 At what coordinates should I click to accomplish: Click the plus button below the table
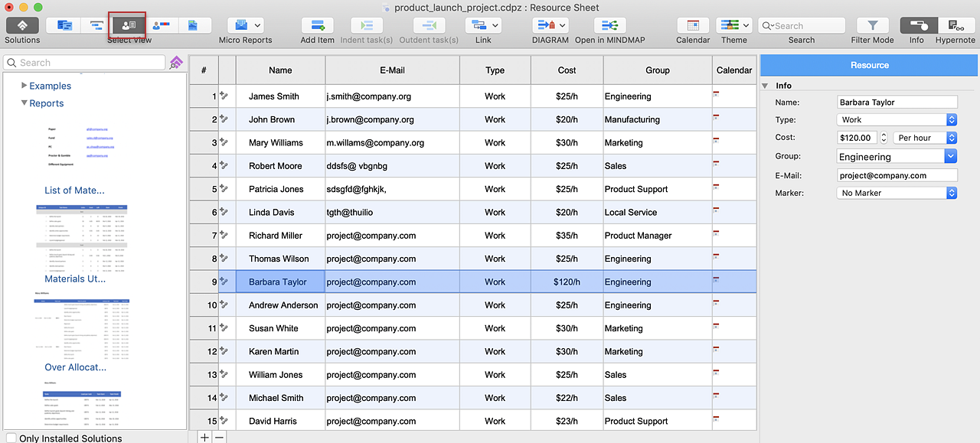204,438
